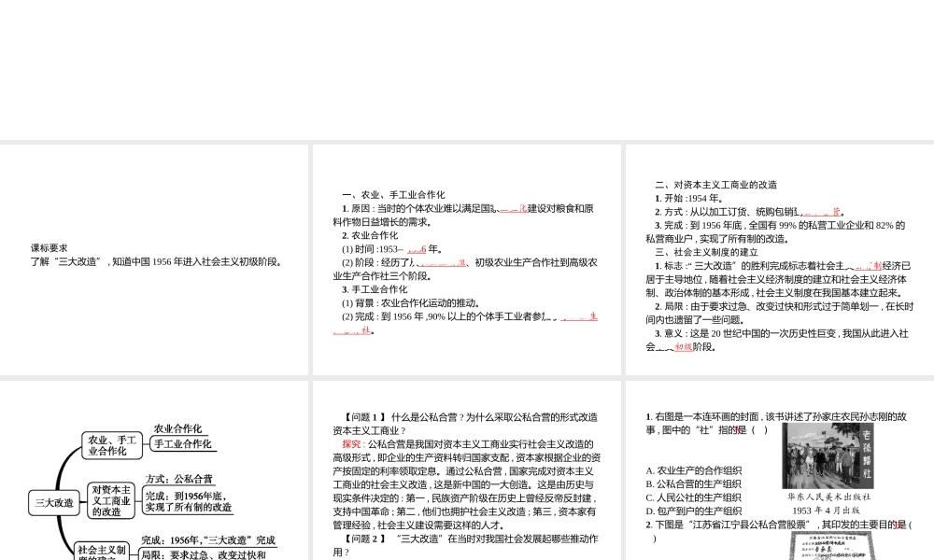Screen dimensions: 934x560
Task: Choose option "D. 包产到户的生产组织"
Action: (693, 511)
